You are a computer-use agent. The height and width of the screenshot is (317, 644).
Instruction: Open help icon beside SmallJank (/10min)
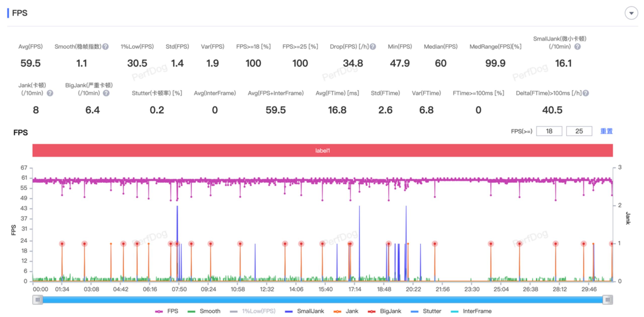point(578,47)
